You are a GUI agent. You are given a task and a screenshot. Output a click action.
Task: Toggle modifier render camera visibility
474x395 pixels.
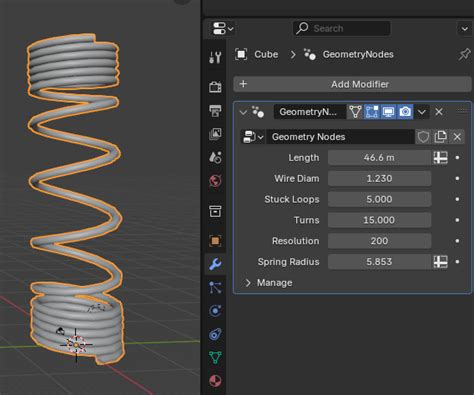click(x=405, y=112)
